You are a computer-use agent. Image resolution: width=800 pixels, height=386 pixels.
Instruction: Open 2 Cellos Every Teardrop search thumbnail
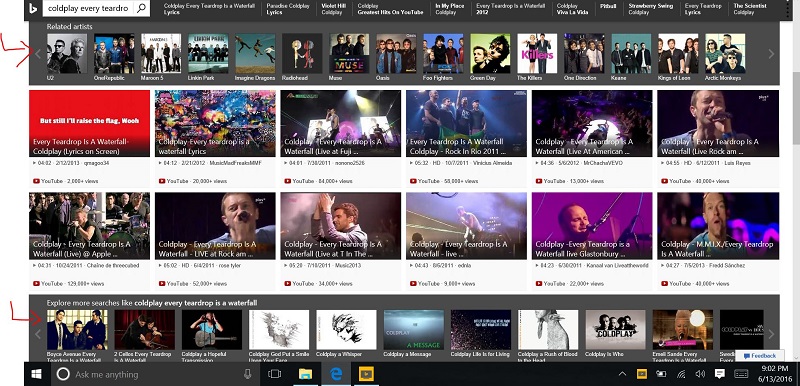[x=144, y=330]
